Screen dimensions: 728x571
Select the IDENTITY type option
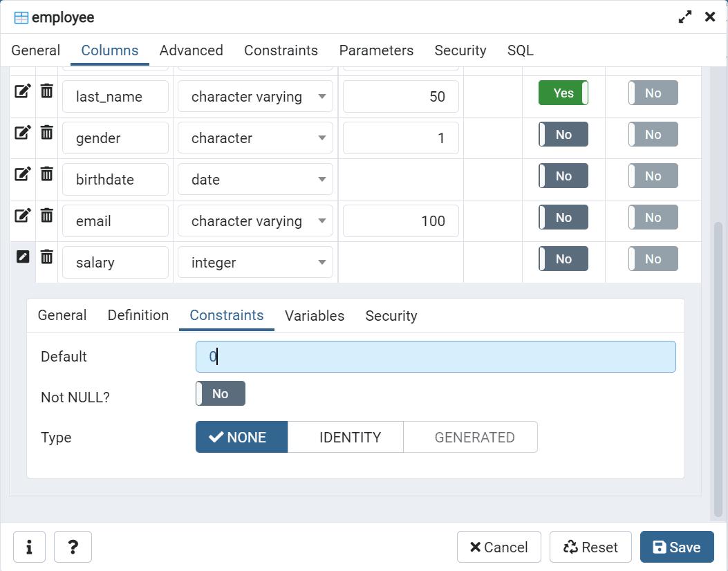(350, 438)
